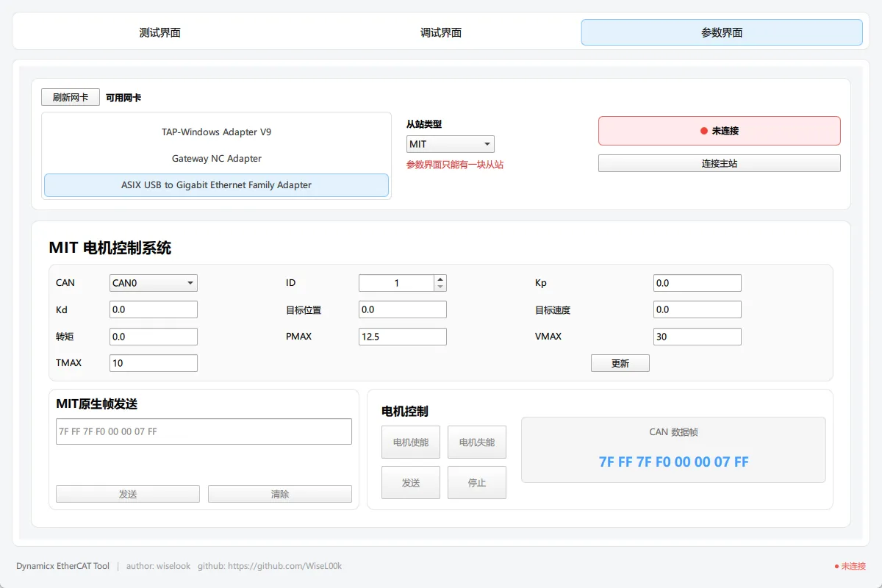
Task: Click the Kp input field
Action: (x=697, y=283)
